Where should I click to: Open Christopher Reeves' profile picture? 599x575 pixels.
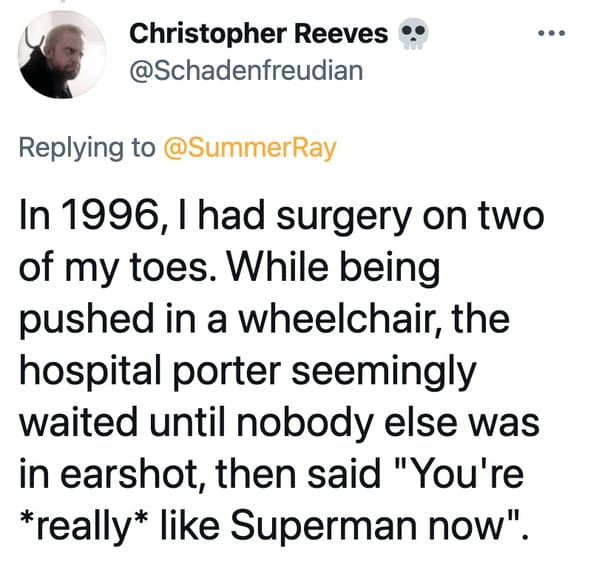[62, 54]
